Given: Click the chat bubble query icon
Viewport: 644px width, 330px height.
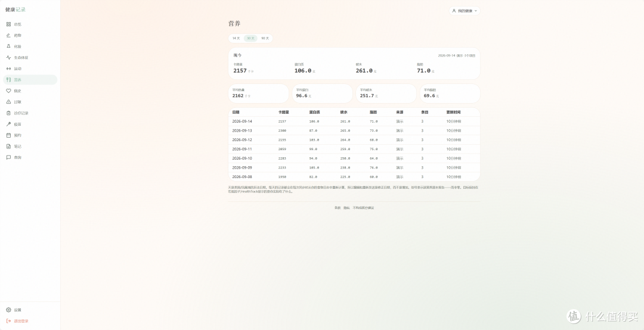Looking at the screenshot, I should pyautogui.click(x=8, y=157).
